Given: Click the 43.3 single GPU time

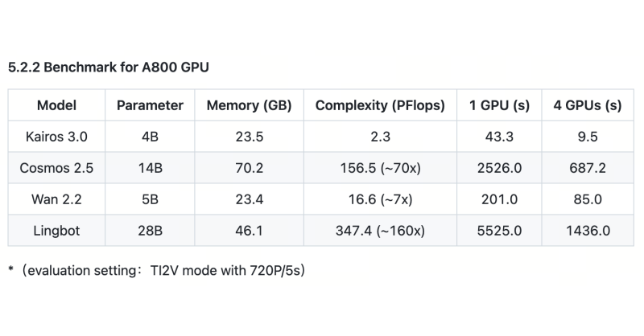Looking at the screenshot, I should 500,137.
